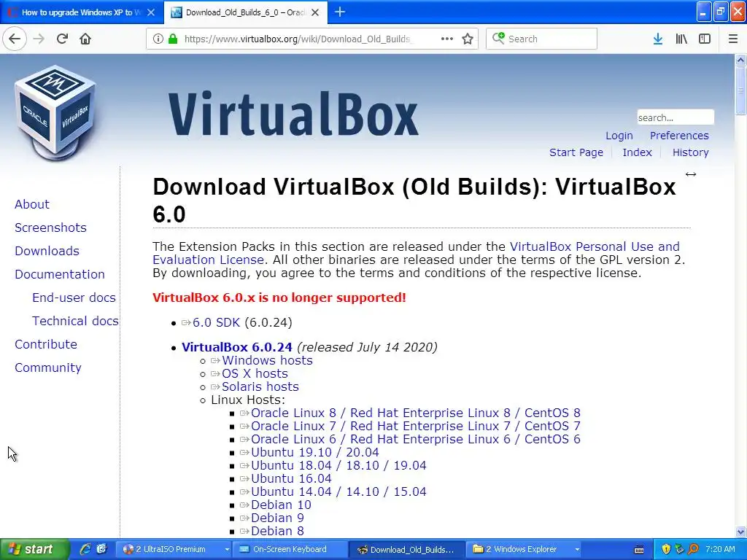
Task: Reload the current page
Action: (x=62, y=39)
